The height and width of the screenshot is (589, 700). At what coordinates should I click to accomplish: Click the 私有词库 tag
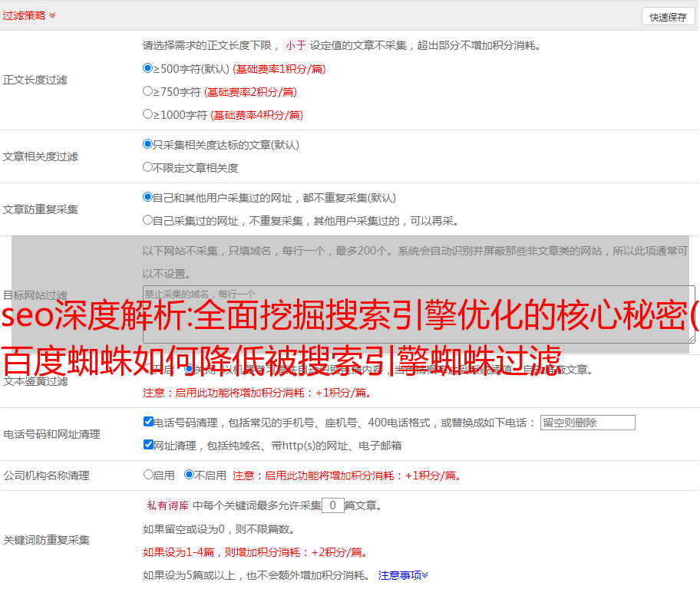point(167,505)
